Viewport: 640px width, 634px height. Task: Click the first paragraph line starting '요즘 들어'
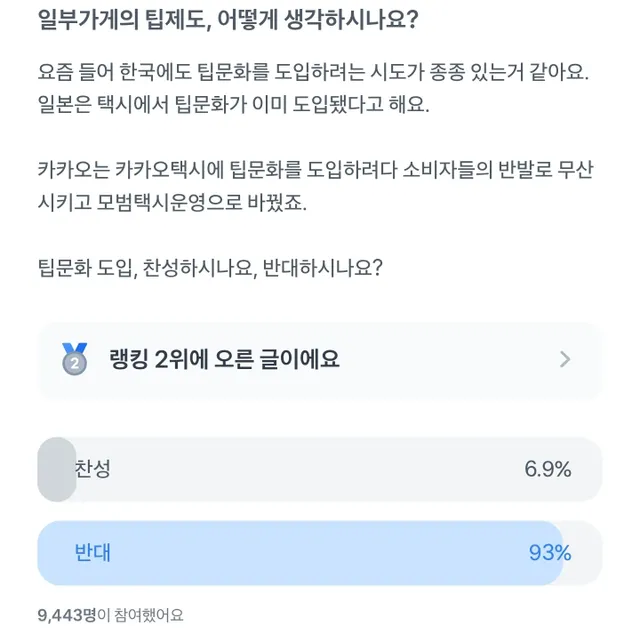click(x=310, y=73)
